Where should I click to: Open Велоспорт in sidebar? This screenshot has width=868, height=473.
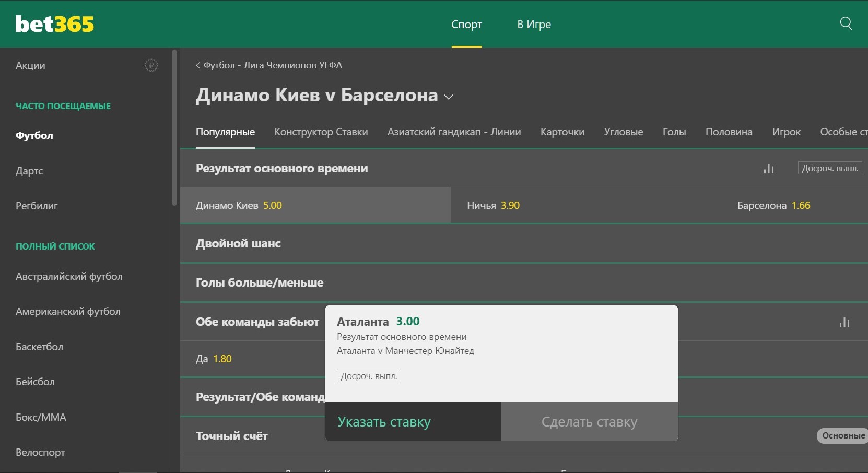pos(40,452)
